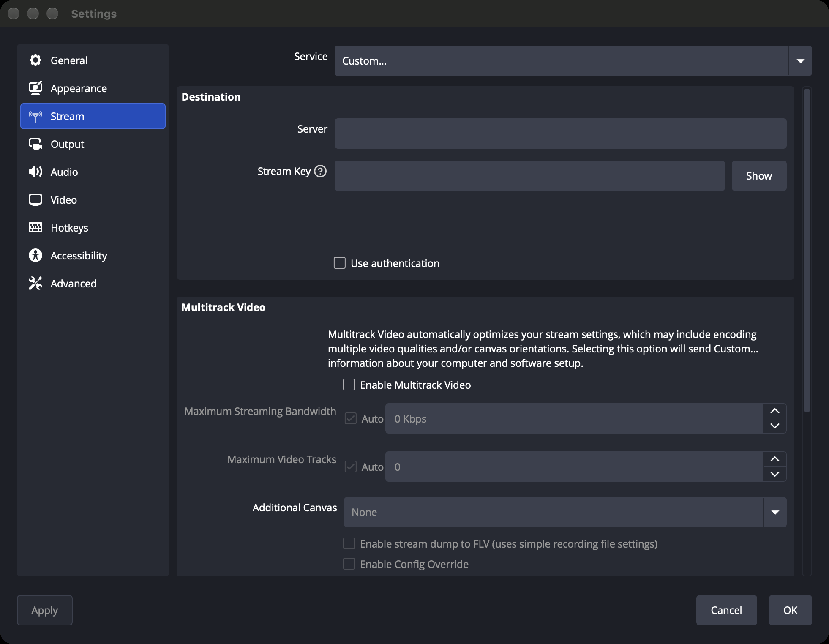Click the vertical scrollbar of stream settings
The image size is (829, 644).
coord(807,250)
